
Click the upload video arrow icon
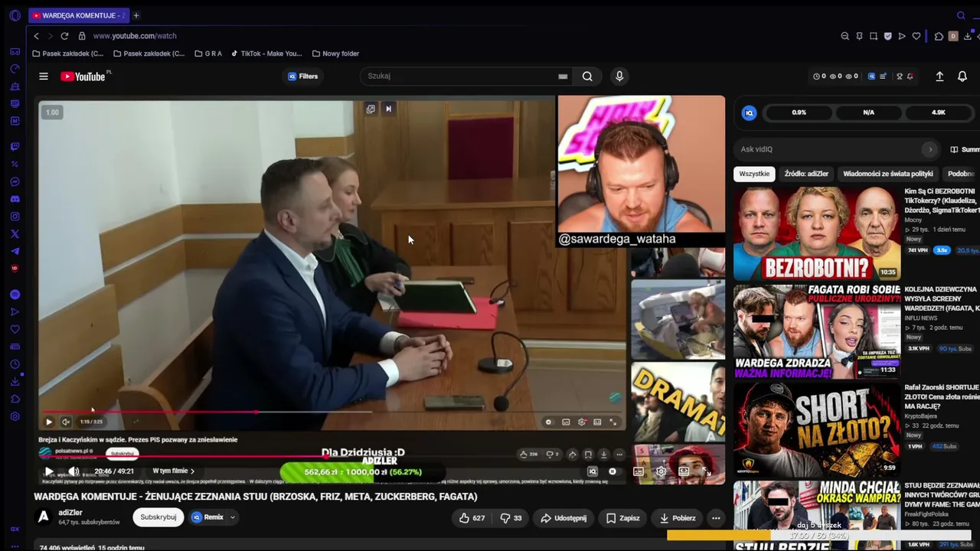(939, 77)
